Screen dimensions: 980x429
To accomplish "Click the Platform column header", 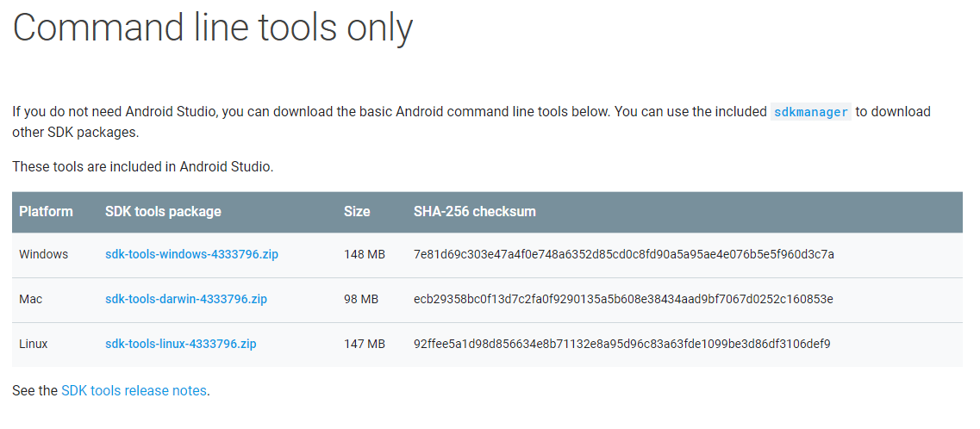I will (x=46, y=212).
